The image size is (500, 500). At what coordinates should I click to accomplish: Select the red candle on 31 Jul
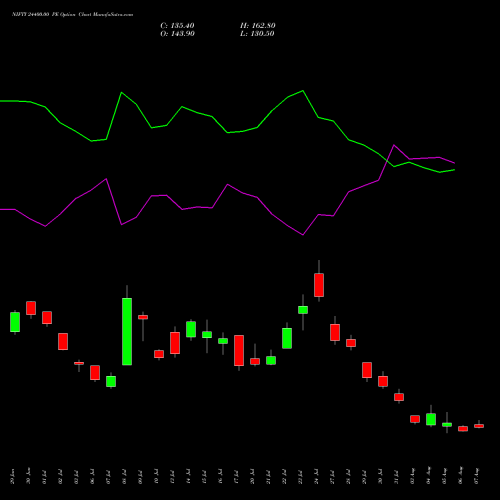click(x=399, y=397)
